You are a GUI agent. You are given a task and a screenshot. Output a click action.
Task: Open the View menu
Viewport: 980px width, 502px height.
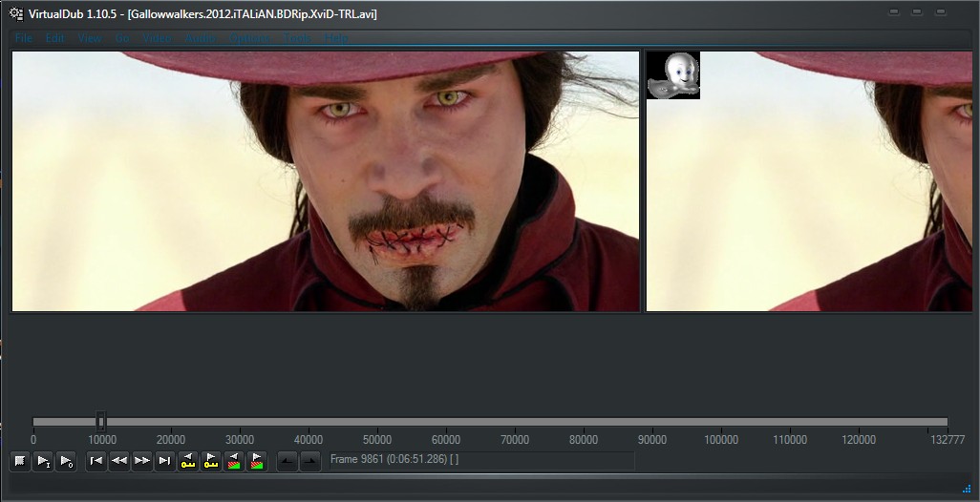coord(90,38)
